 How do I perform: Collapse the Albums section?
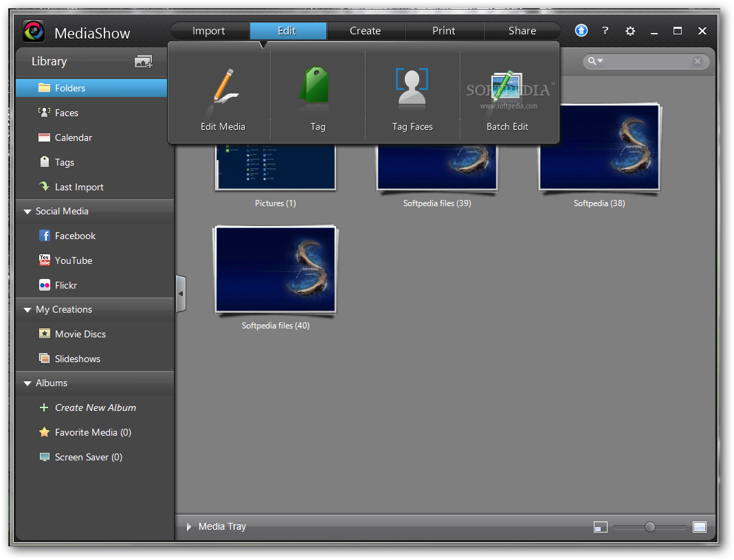pos(27,383)
